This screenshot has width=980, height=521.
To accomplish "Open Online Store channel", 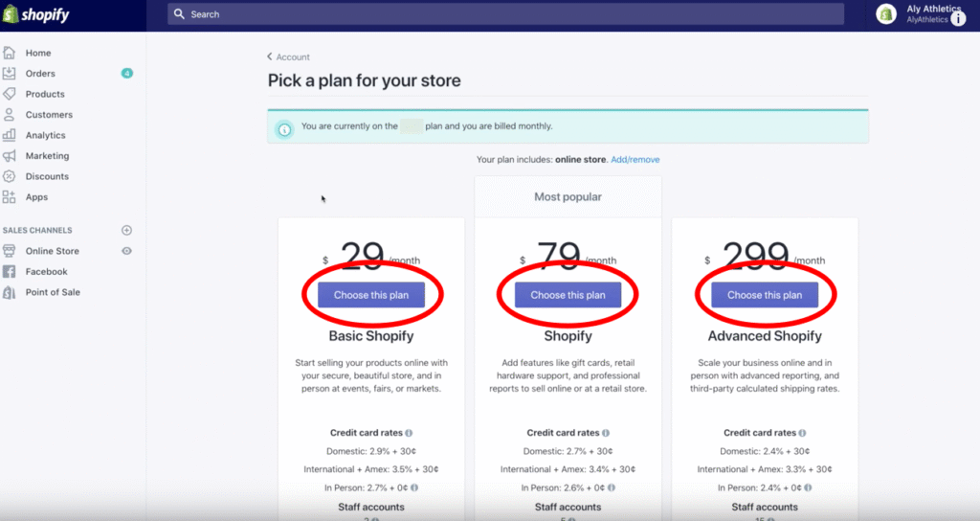I will click(52, 251).
